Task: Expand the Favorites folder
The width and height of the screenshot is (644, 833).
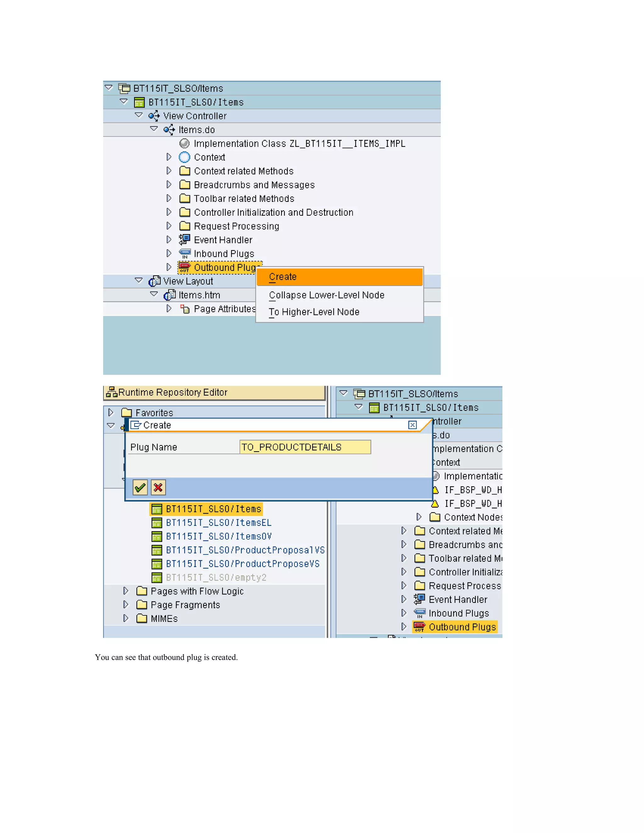Action: tap(111, 412)
